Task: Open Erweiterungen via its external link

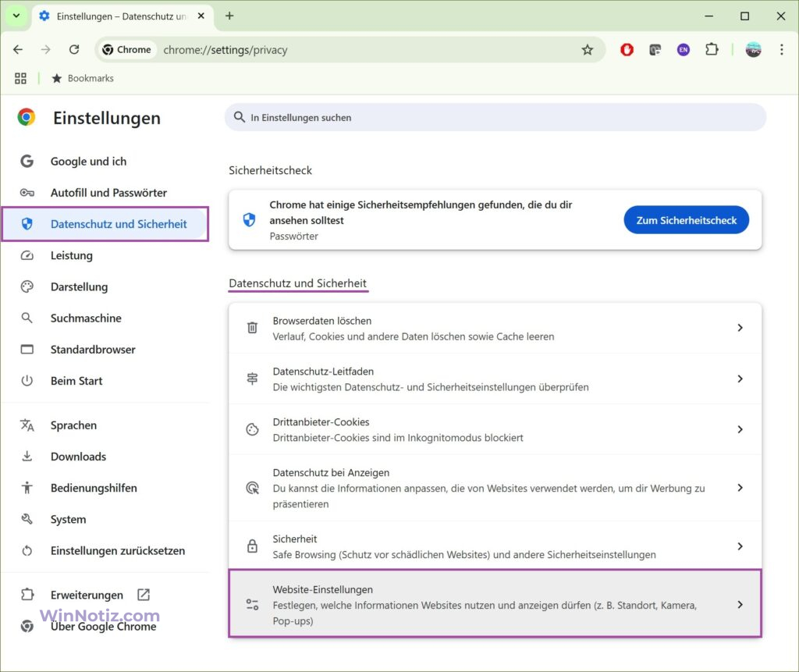Action: pos(144,594)
